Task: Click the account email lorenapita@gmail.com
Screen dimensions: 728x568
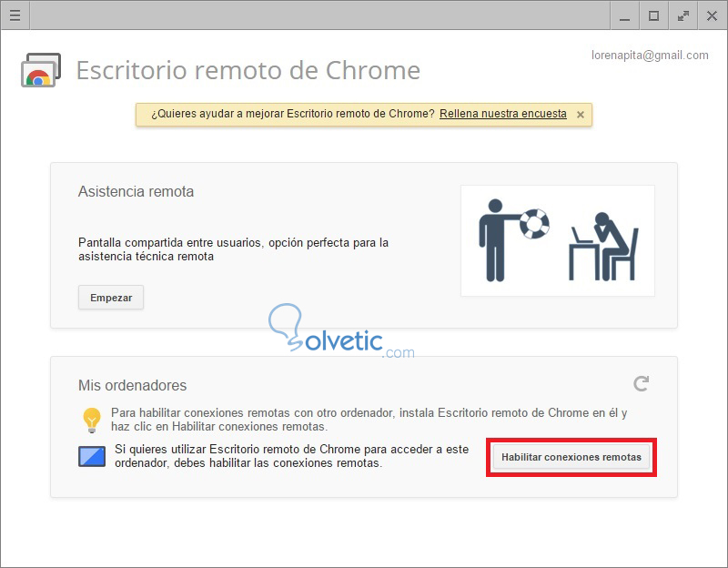Action: pos(650,56)
